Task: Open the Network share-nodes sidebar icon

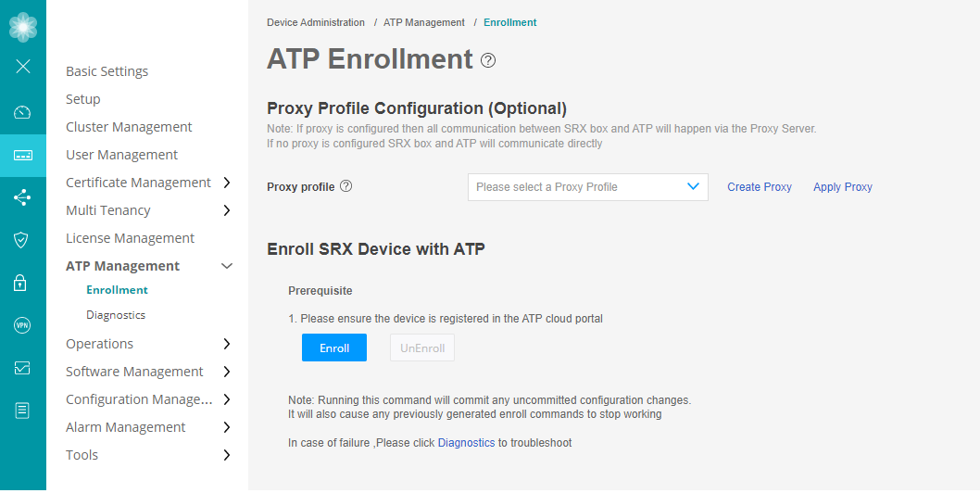Action: (x=23, y=196)
